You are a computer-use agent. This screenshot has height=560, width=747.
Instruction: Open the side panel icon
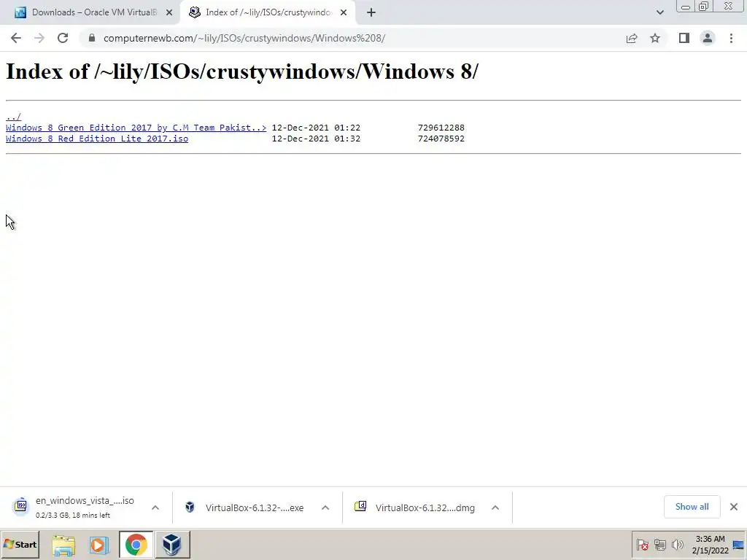click(684, 38)
